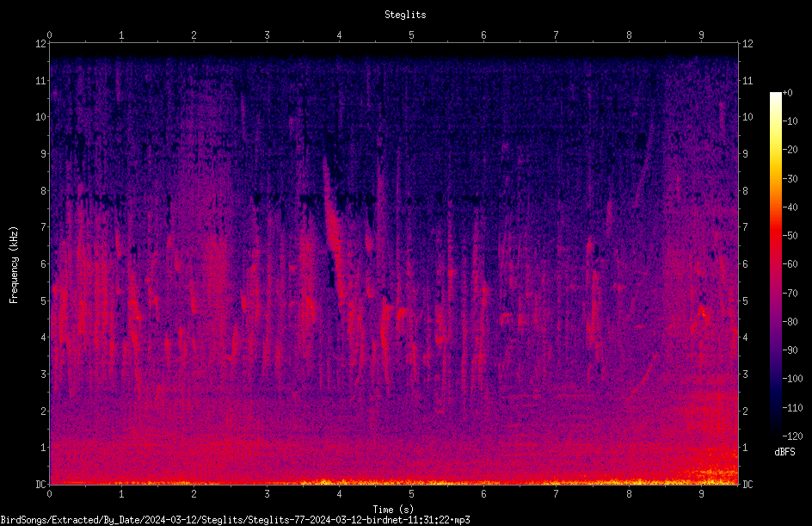This screenshot has width=812, height=526.
Task: Click the 7 second tick on bottom axis
Action: (x=556, y=494)
